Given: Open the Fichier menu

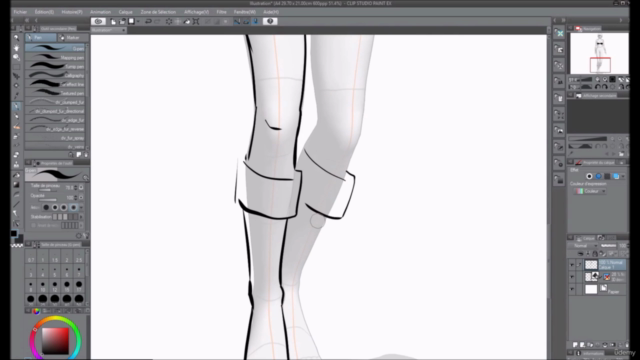Looking at the screenshot, I should coord(20,12).
